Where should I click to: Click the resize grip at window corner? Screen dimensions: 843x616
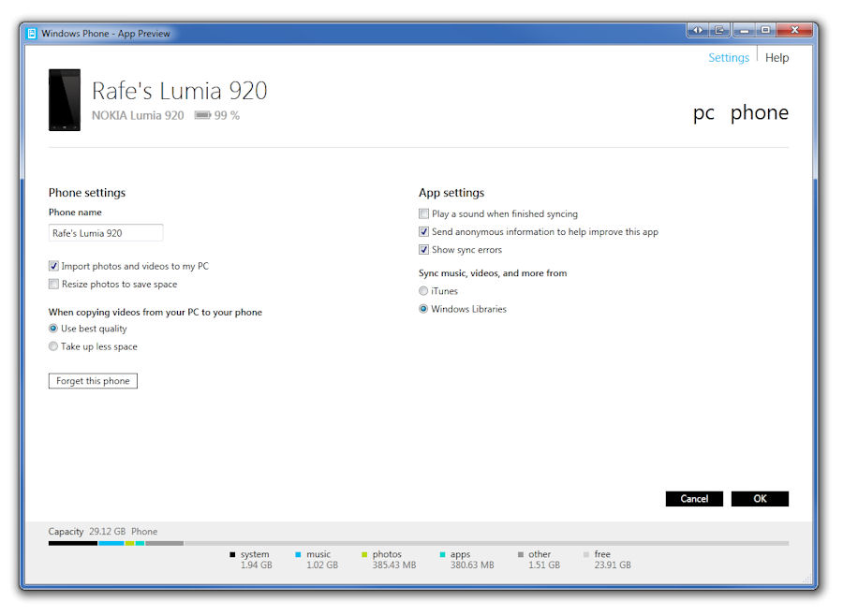807,579
